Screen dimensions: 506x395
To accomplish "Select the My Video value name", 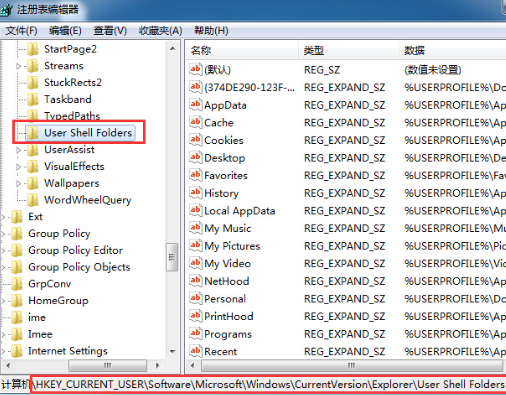I will tap(227, 264).
